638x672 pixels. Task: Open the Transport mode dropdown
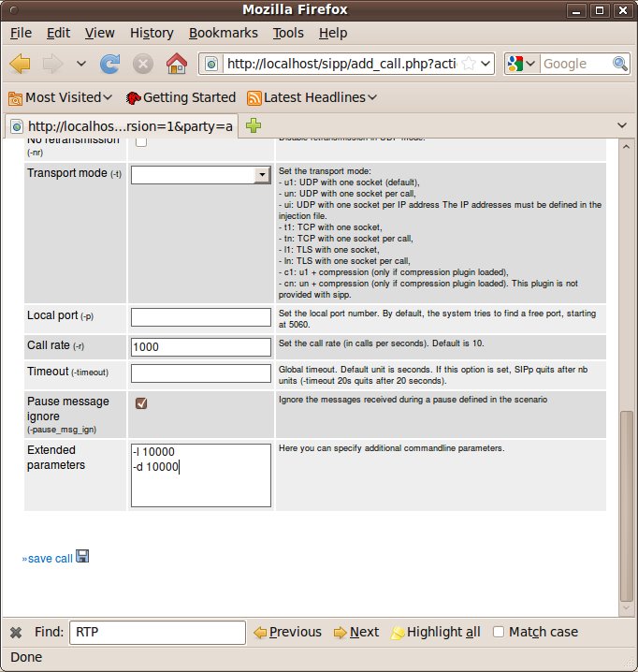(261, 175)
